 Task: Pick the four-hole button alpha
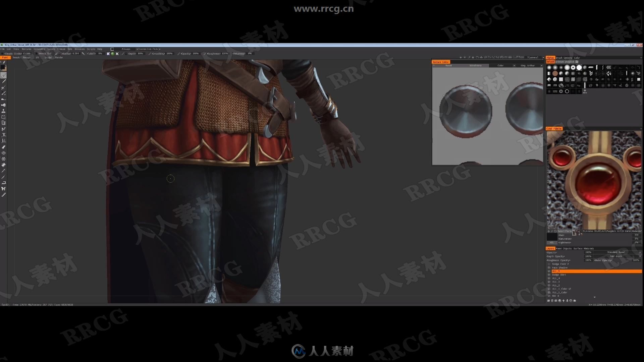(555, 79)
